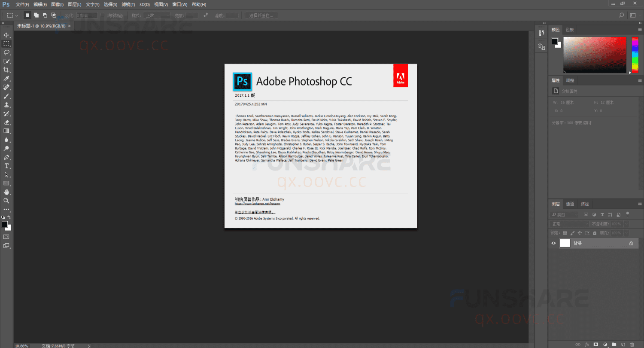Image resolution: width=644 pixels, height=348 pixels.
Task: Select the Rectangular Marquee tool in toolbox
Action: (x=6, y=44)
